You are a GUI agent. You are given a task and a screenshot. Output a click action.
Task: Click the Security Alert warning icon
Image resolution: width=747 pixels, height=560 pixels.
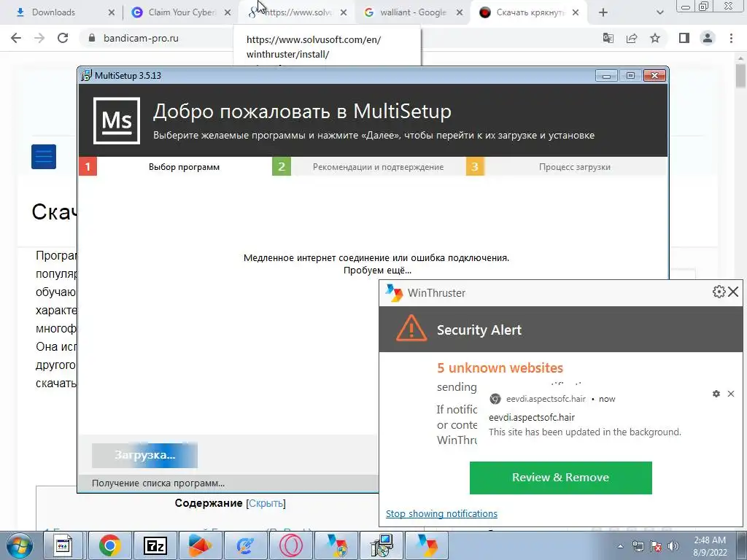coord(411,329)
